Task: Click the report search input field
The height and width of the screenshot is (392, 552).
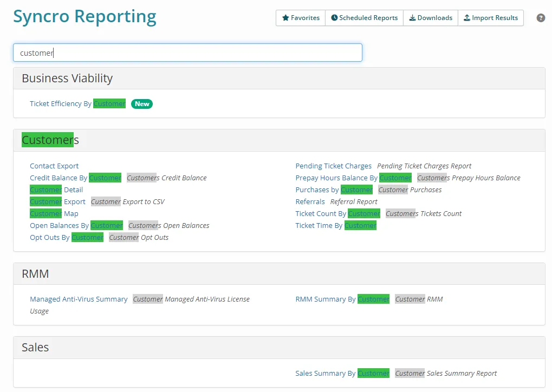Action: pos(187,53)
